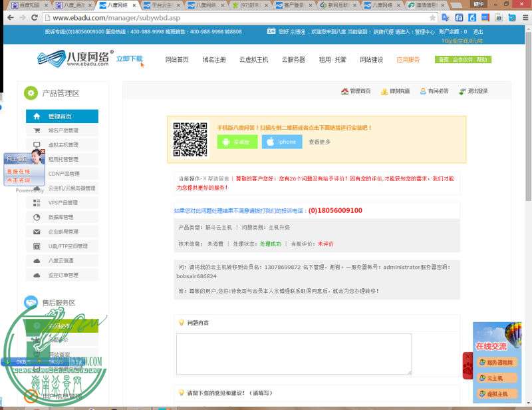This screenshot has height=410, width=532.
Task: Open 虚拟主机管理 in the sidebar
Action: point(62,144)
